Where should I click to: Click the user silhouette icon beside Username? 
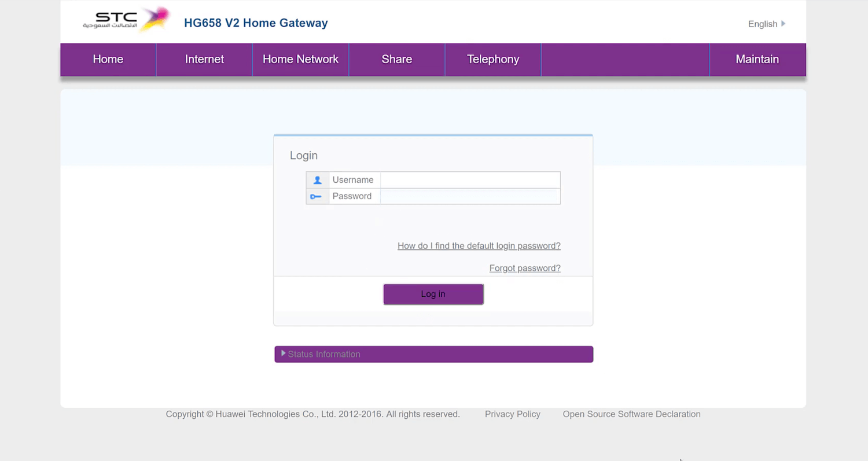(317, 180)
